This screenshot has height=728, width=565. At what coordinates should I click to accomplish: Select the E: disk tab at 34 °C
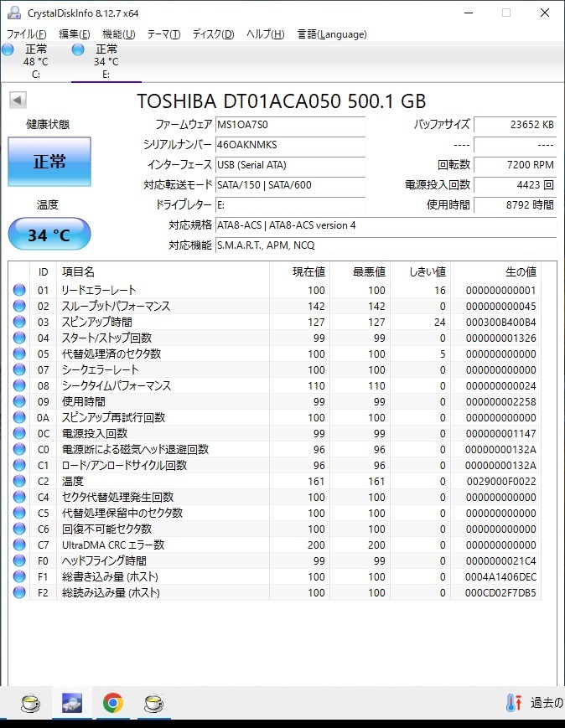point(106,61)
